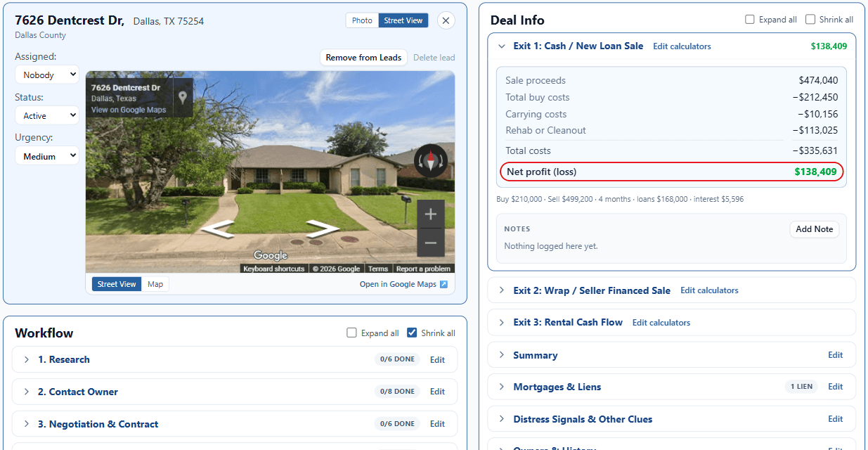Click the Total buy costs value −$212,450
The width and height of the screenshot is (868, 450).
[x=815, y=98]
